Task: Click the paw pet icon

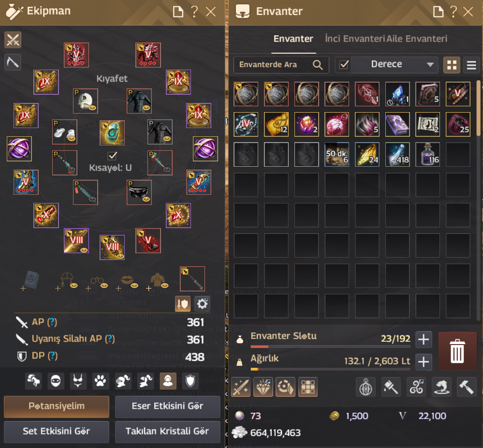Action: click(100, 381)
